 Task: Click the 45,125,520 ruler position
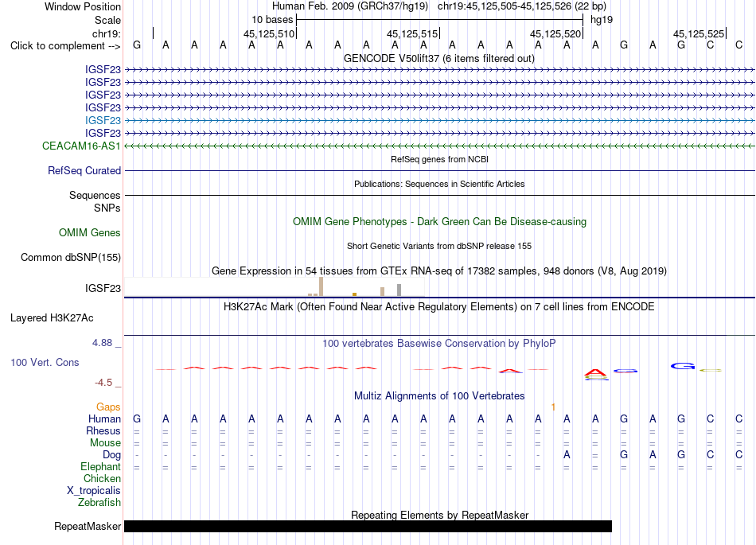click(x=555, y=33)
